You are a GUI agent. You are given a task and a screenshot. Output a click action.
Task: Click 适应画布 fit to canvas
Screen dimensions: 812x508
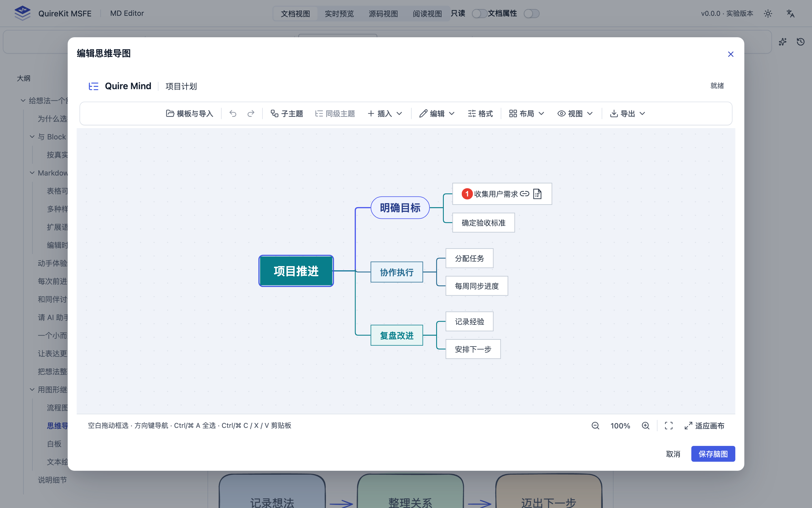(x=704, y=426)
